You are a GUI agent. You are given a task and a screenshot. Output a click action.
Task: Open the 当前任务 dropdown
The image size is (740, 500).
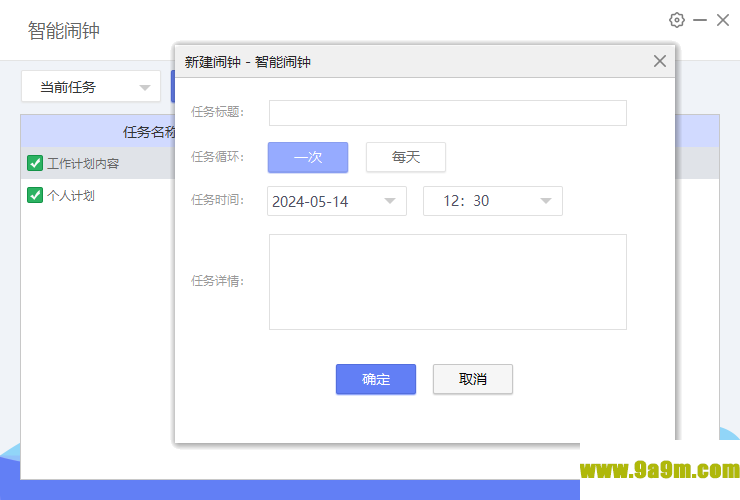click(91, 86)
